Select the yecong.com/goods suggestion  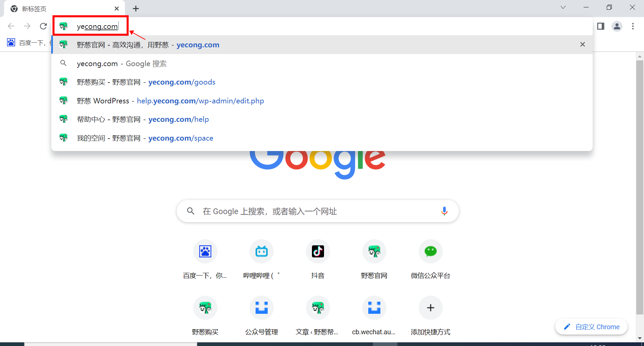[322, 82]
